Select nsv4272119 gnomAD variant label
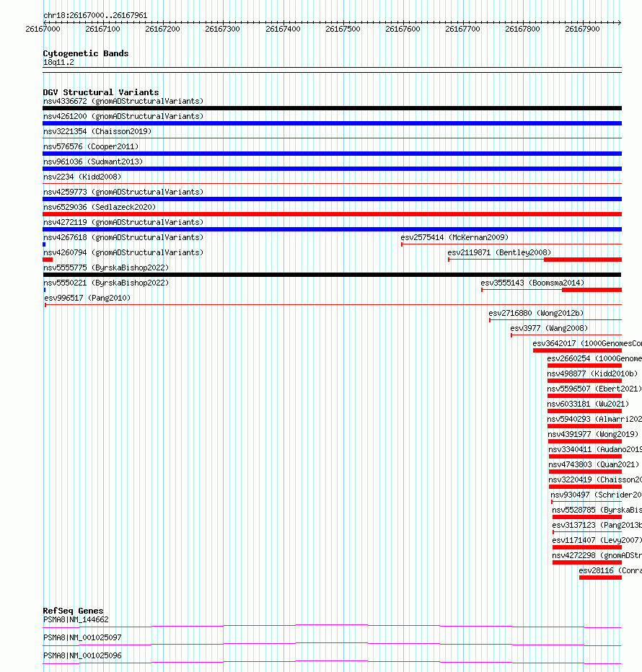The height and width of the screenshot is (672, 642). pos(123,222)
